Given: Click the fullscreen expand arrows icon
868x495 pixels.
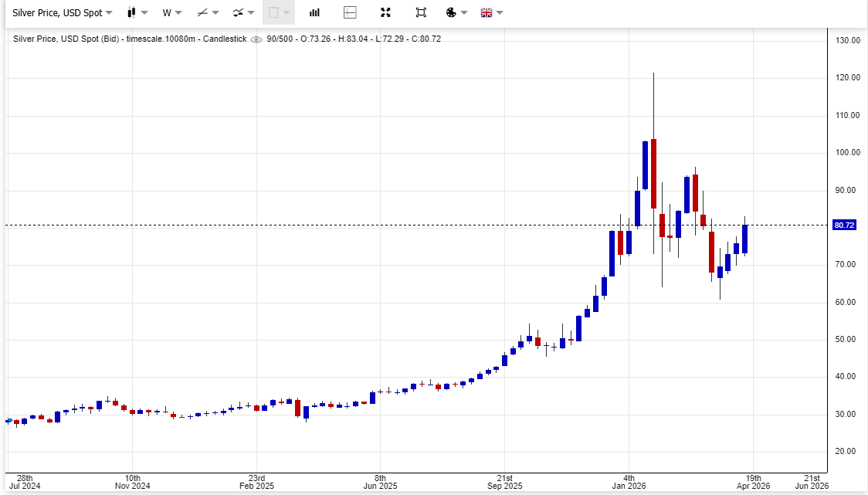Looking at the screenshot, I should point(385,12).
